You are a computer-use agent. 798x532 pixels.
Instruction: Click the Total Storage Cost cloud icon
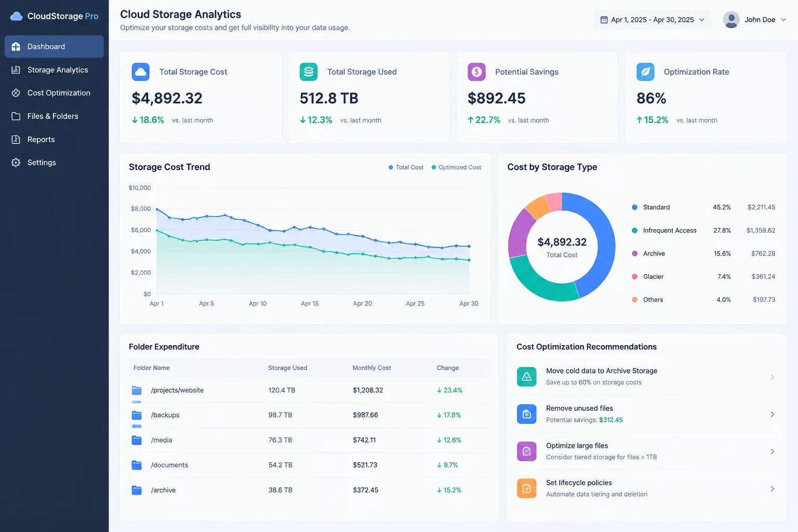click(141, 72)
